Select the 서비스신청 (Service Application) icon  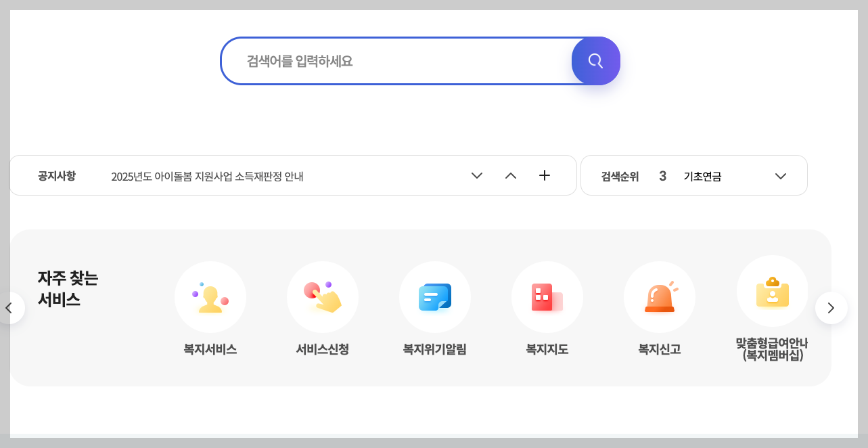[x=323, y=297]
